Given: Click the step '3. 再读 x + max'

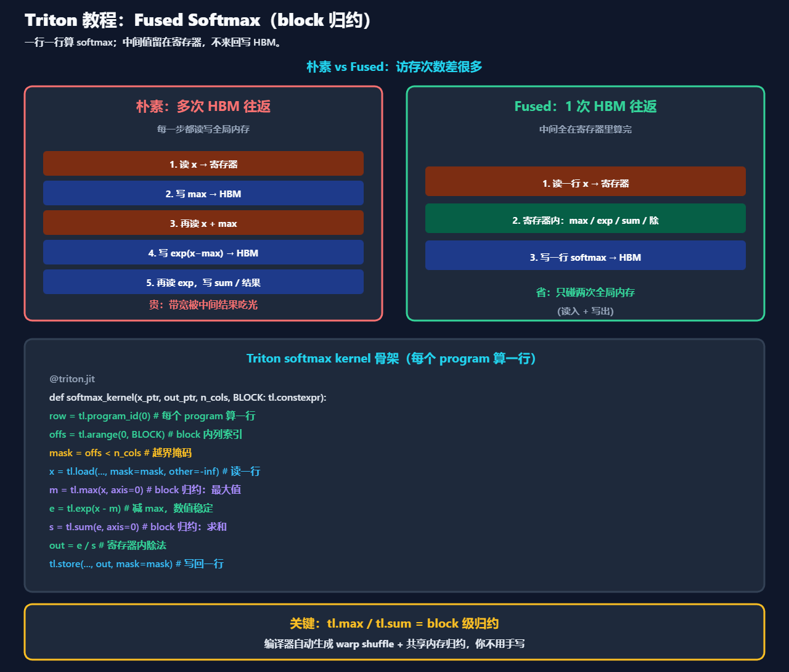Looking at the screenshot, I should pyautogui.click(x=203, y=223).
